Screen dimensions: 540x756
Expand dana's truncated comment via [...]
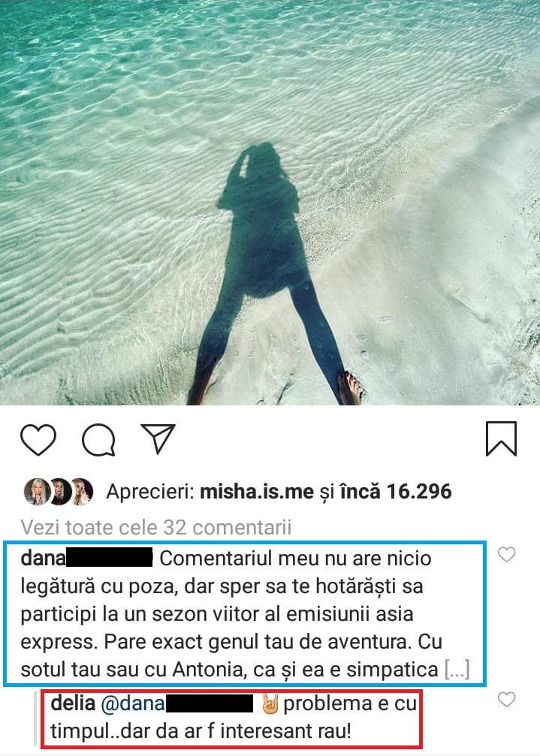[457, 670]
